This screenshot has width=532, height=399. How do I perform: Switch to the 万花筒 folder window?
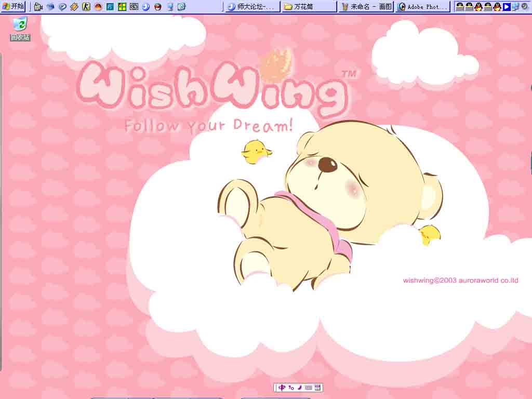[309, 7]
